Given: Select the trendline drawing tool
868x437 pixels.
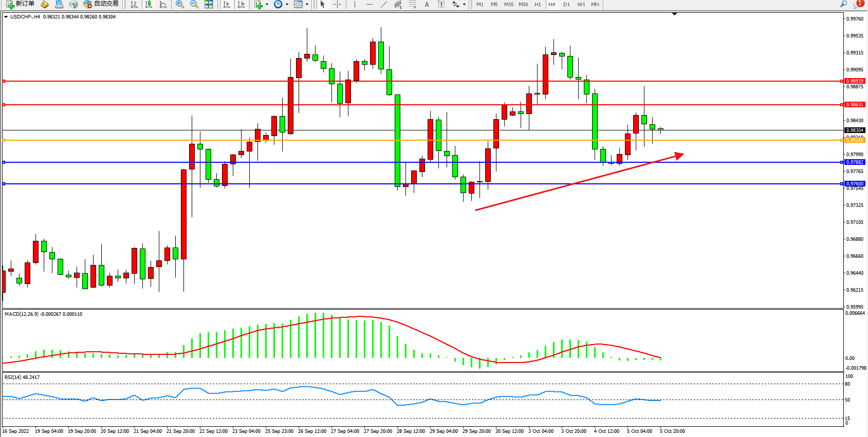Looking at the screenshot, I should pyautogui.click(x=383, y=5).
